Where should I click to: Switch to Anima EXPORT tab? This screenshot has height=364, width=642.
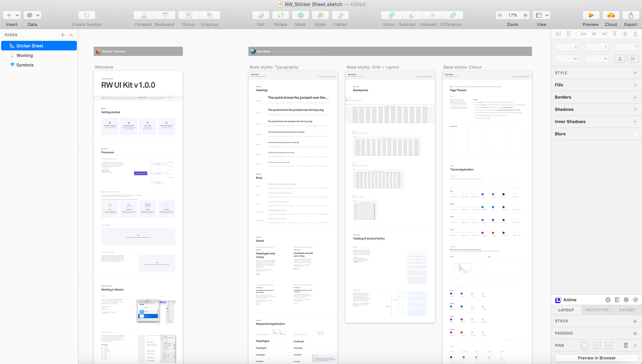[x=627, y=310]
